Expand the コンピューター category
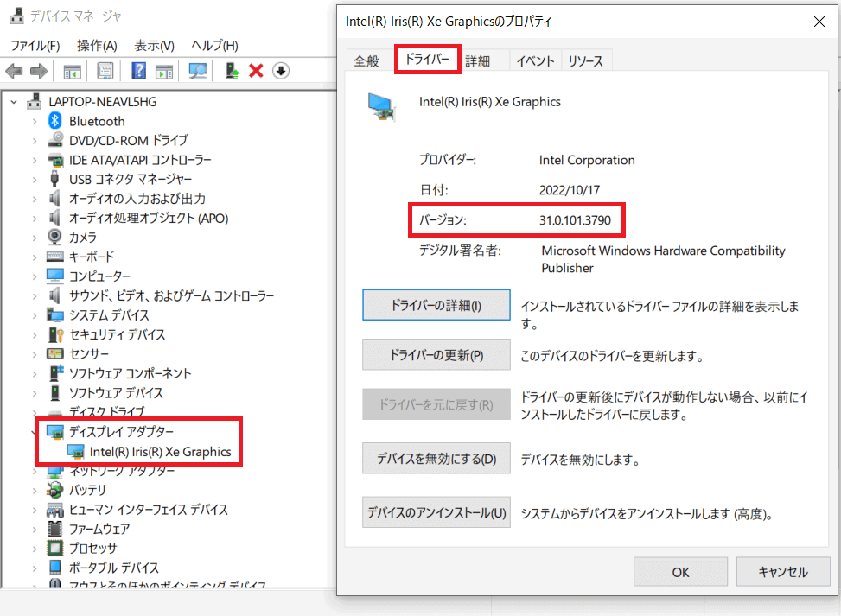 click(x=35, y=276)
